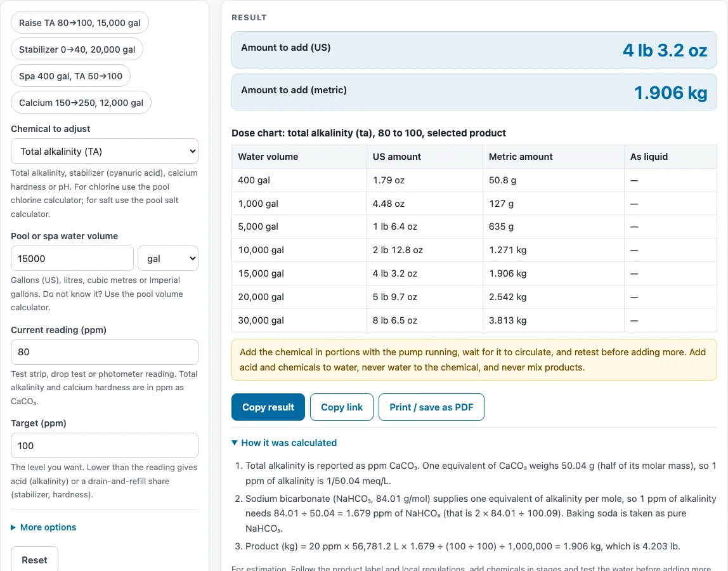
Task: Apply preset Raise TA 80→100, 15,000 gal
Action: (x=80, y=23)
